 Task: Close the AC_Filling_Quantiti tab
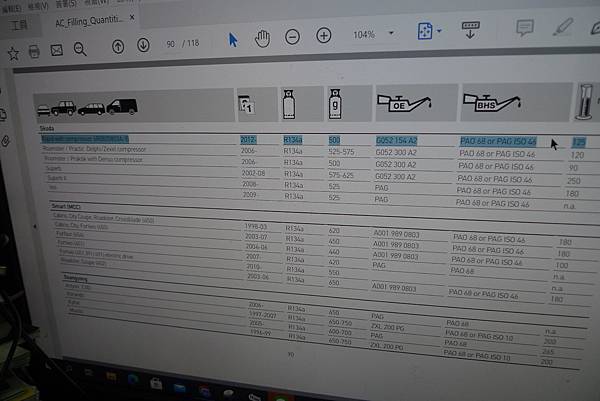(x=132, y=18)
